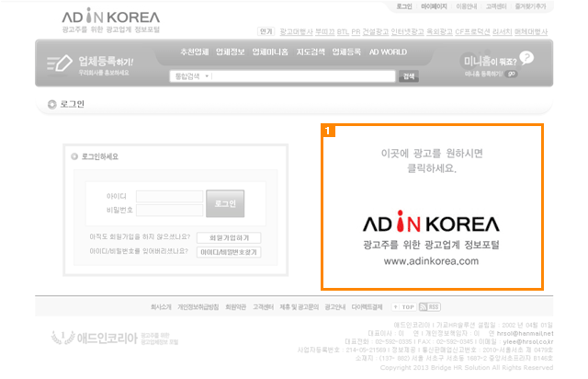Click the 리서치 popular keyword link
The width and height of the screenshot is (588, 379).
tap(503, 31)
